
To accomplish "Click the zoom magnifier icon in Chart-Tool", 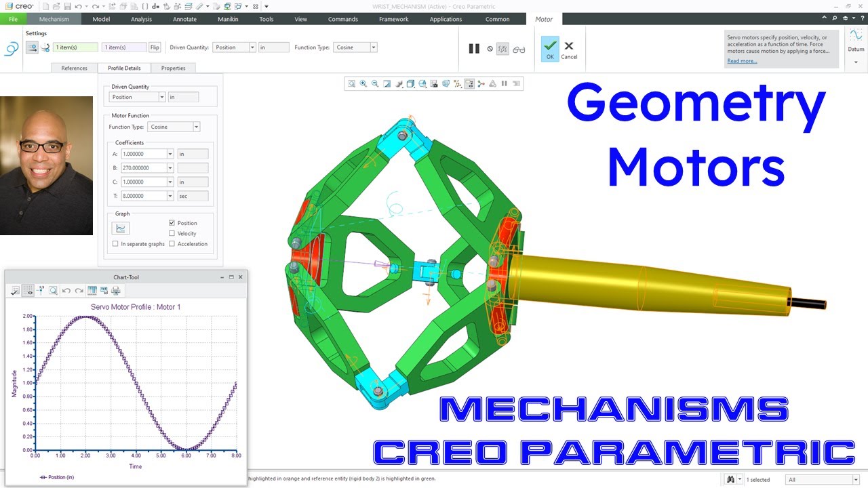I will click(x=53, y=291).
